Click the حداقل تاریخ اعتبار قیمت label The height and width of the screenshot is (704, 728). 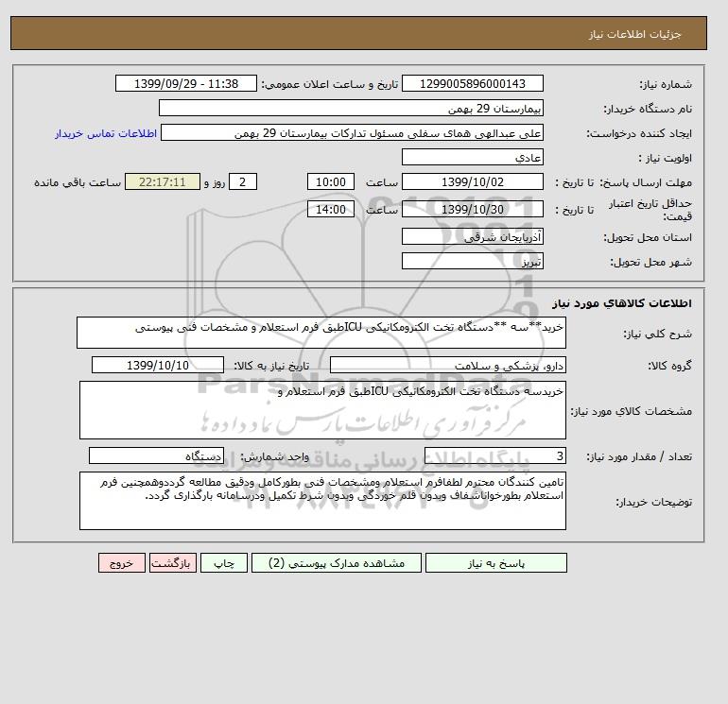click(x=650, y=210)
